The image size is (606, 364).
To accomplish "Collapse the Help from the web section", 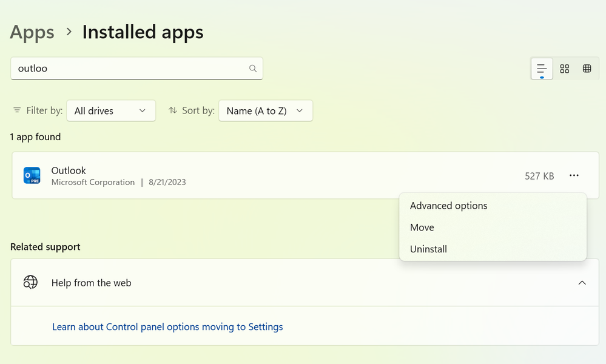I will [x=582, y=283].
